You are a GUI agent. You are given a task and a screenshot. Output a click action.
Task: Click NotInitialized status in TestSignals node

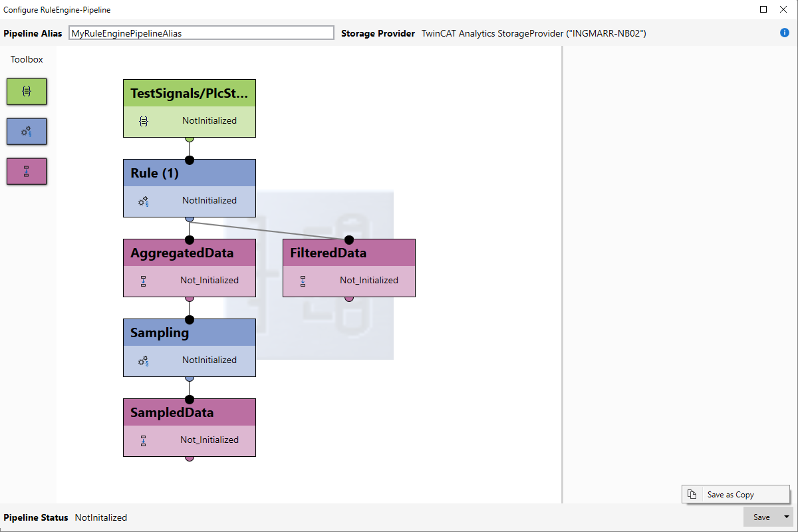point(209,121)
